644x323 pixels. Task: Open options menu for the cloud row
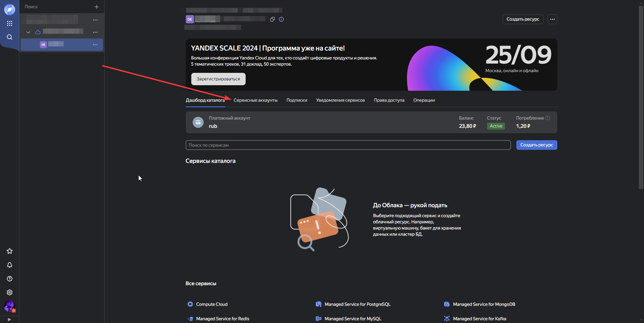pyautogui.click(x=95, y=32)
